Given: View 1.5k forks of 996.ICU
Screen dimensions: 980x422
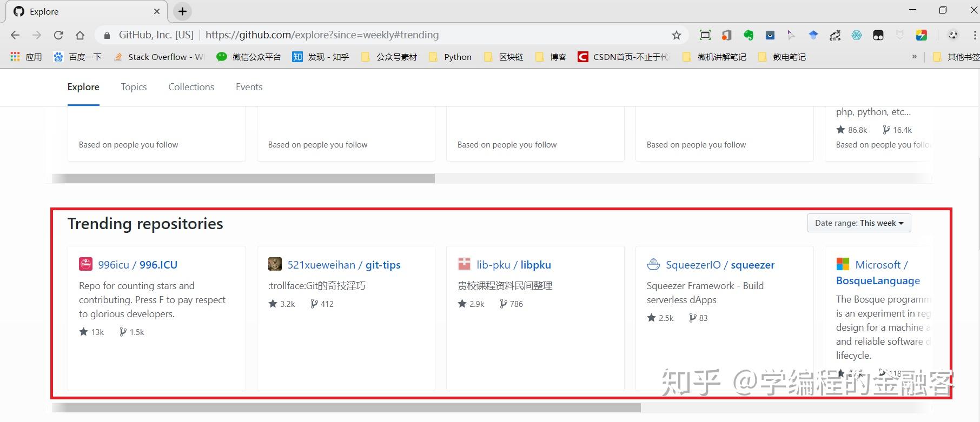Looking at the screenshot, I should (132, 332).
